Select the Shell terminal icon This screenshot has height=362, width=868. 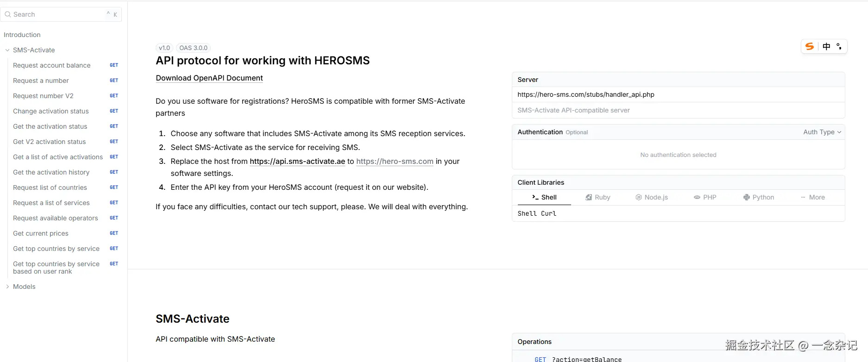point(535,197)
